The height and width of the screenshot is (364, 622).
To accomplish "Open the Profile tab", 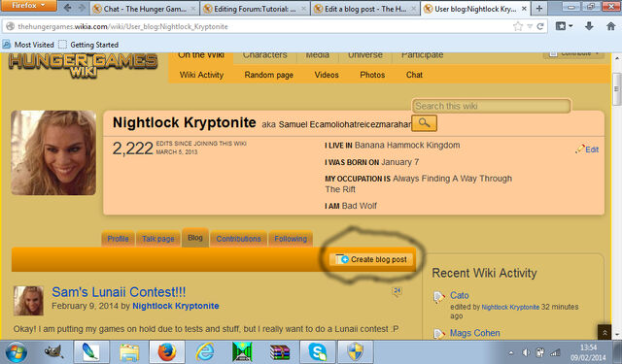I will click(x=118, y=239).
